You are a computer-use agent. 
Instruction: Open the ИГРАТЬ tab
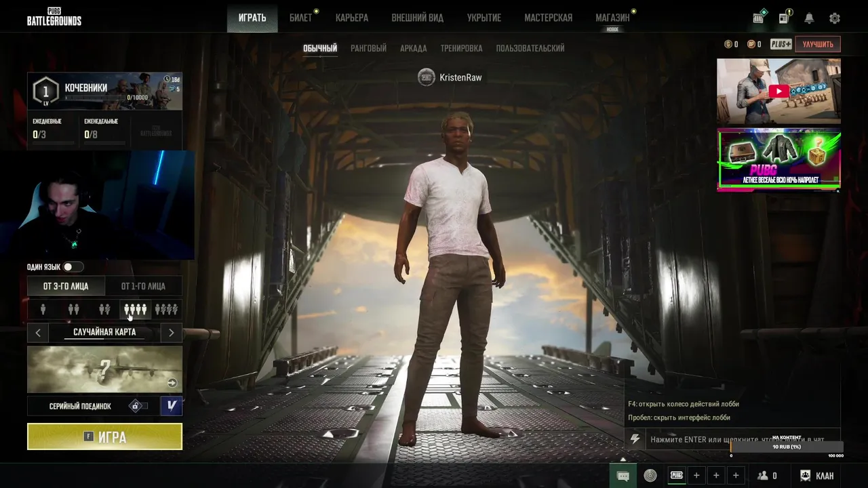(252, 18)
